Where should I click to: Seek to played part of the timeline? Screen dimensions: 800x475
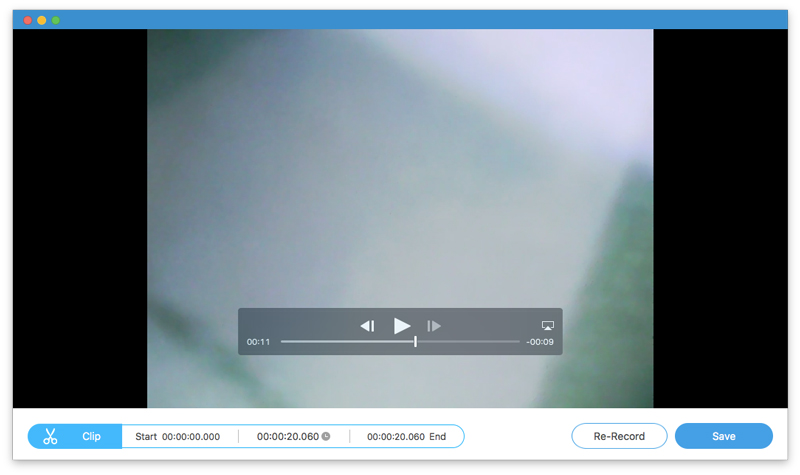point(340,342)
